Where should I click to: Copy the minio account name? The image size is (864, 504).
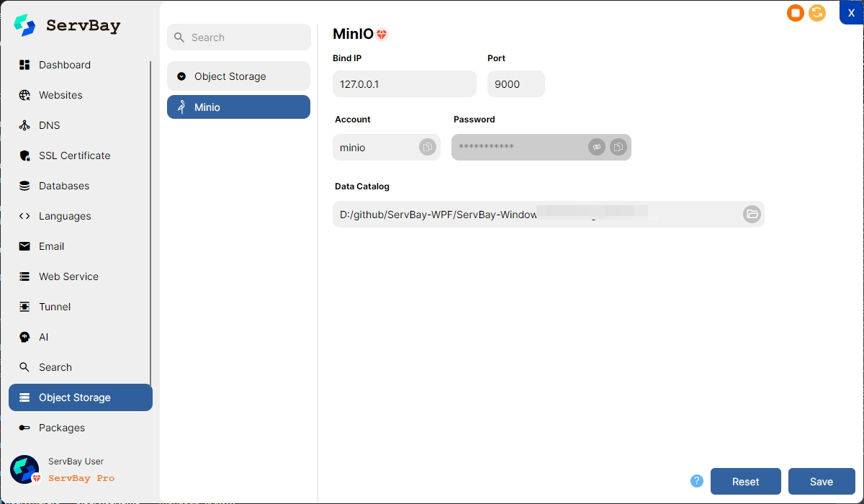428,147
